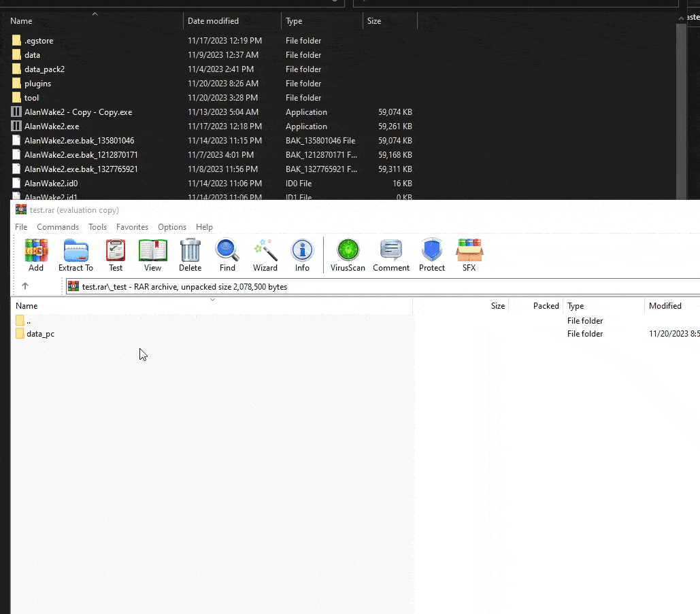Image resolution: width=700 pixels, height=614 pixels.
Task: Open the Commands menu
Action: [x=58, y=226]
